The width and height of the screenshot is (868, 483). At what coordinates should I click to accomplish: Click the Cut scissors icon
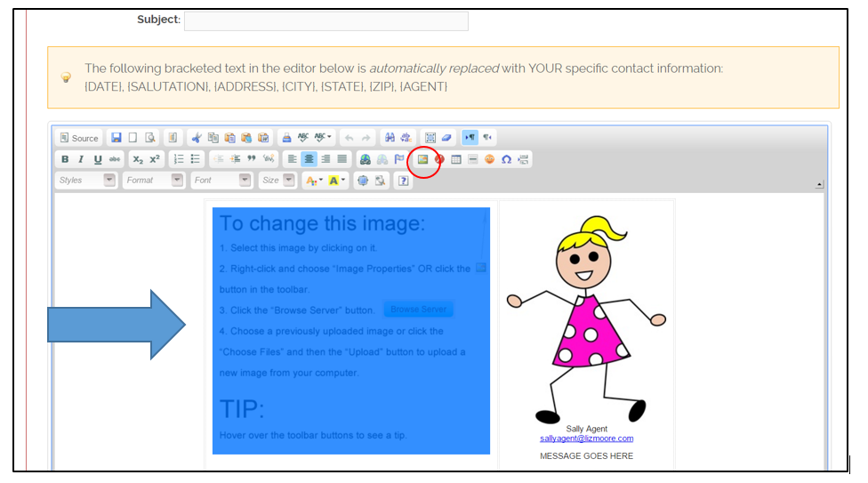point(196,138)
